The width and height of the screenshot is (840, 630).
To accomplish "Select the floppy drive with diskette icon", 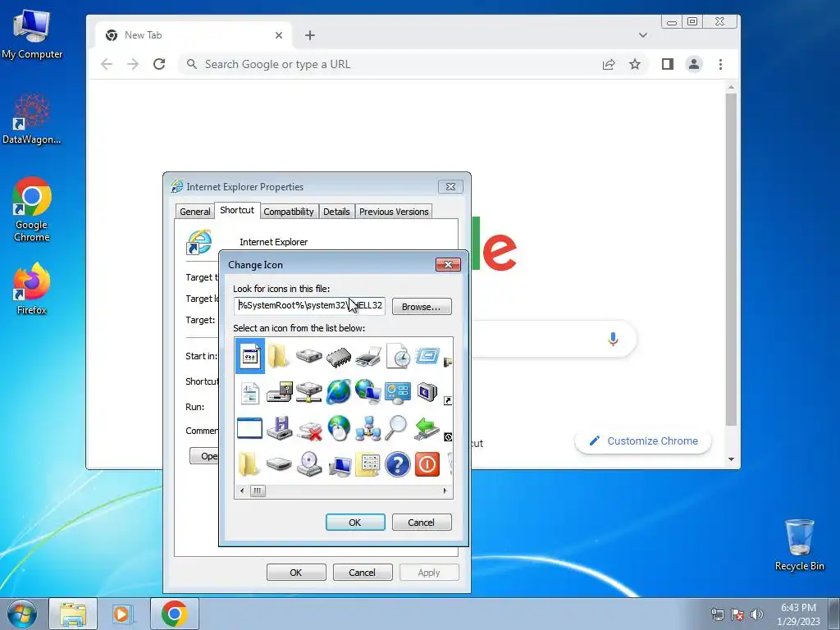I will click(280, 393).
